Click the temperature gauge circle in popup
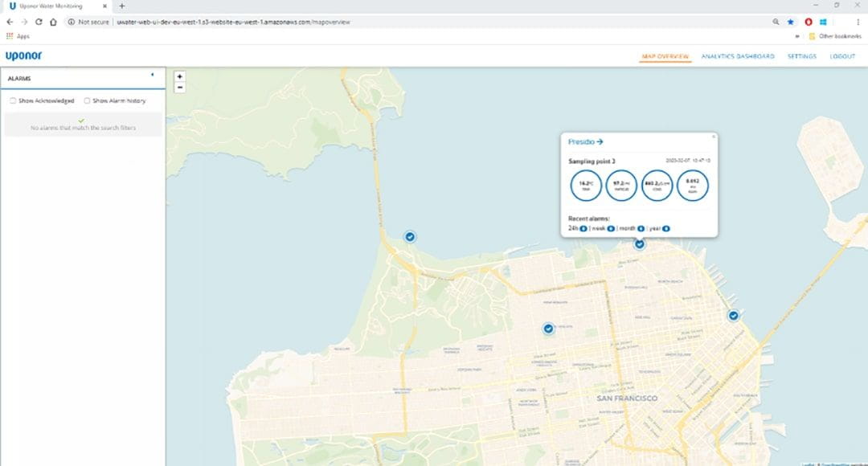This screenshot has height=466, width=868. pyautogui.click(x=586, y=185)
